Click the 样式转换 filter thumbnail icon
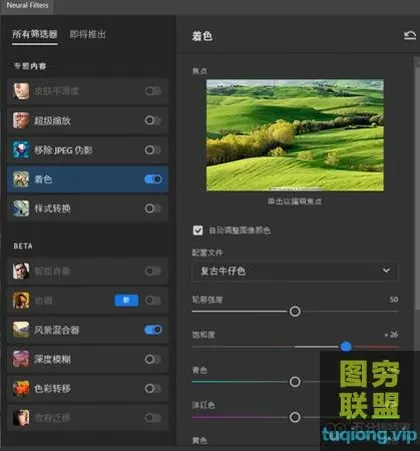Image resolution: width=420 pixels, height=451 pixels. click(x=21, y=208)
